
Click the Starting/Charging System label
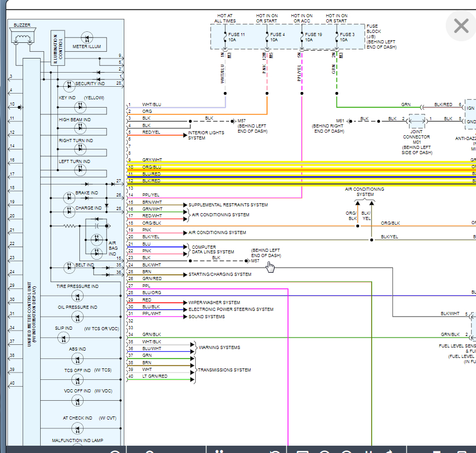[220, 274]
